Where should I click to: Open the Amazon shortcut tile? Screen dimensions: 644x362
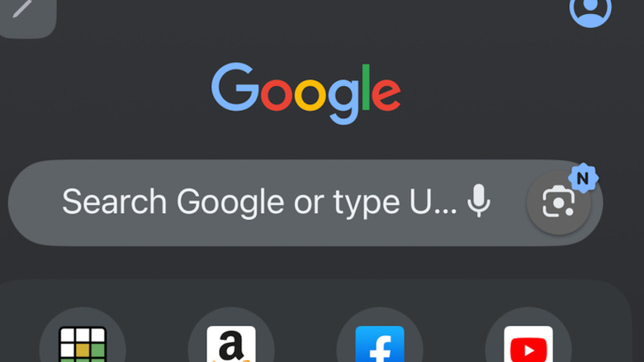pyautogui.click(x=231, y=344)
